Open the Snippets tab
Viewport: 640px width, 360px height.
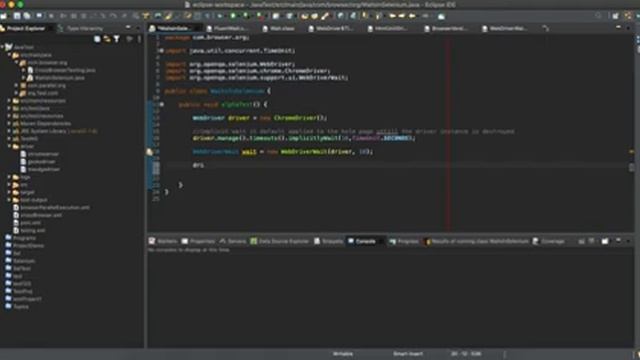point(329,241)
